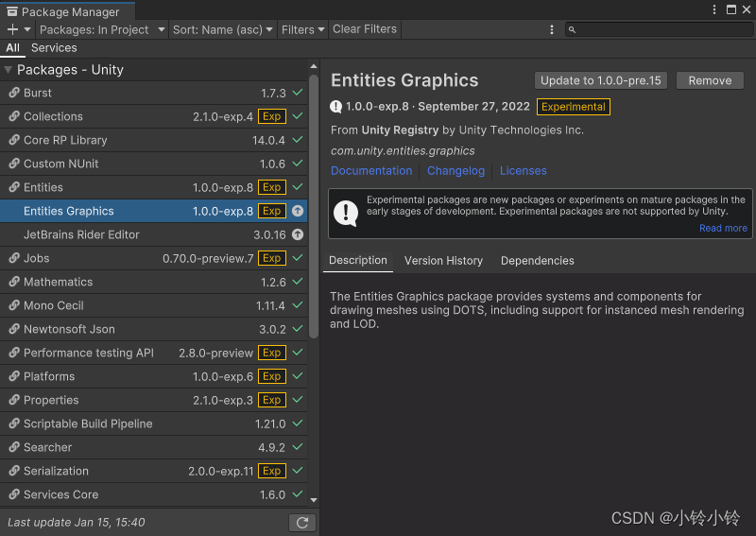
Task: Click the link icon beside Performance testing API
Action: click(14, 353)
